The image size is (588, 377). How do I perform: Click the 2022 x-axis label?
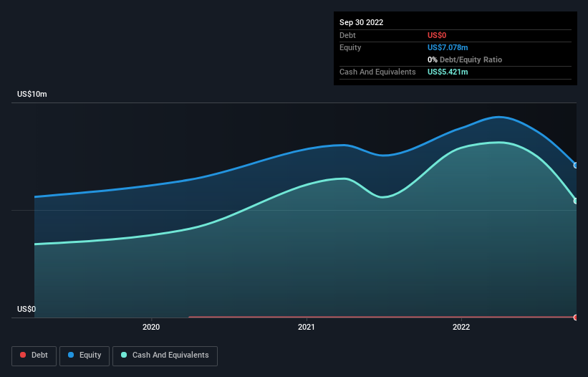point(461,327)
